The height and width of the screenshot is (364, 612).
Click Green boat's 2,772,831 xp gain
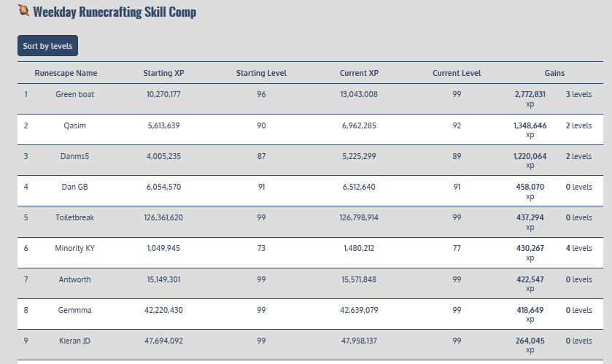530,98
